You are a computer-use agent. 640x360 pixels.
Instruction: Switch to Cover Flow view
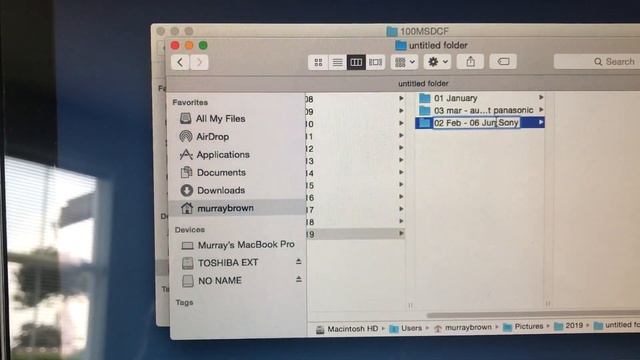click(x=375, y=62)
